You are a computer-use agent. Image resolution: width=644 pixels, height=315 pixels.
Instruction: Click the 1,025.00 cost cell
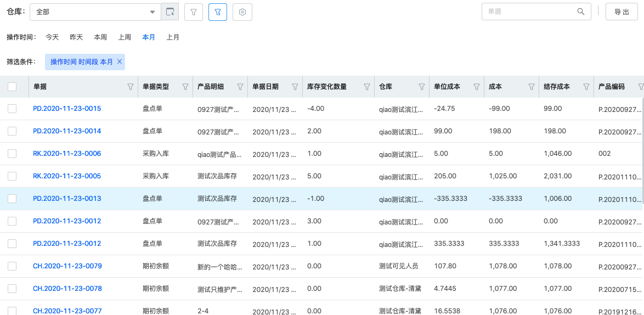click(502, 176)
